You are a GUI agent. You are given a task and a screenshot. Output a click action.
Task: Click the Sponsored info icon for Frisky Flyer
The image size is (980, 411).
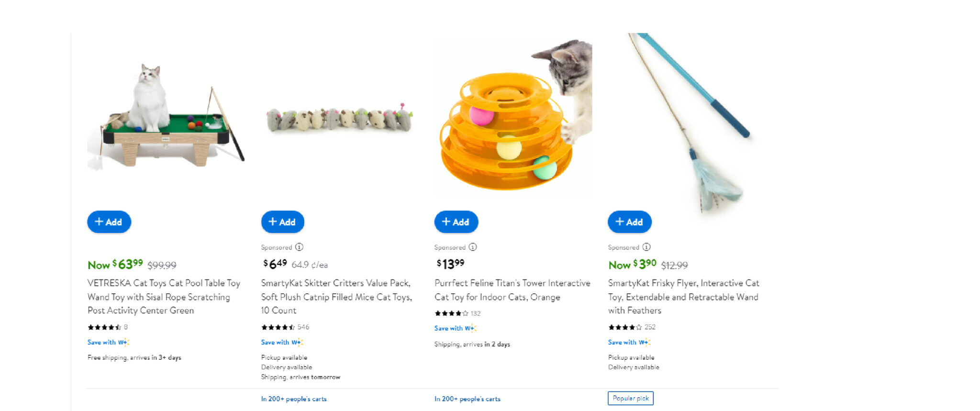pos(646,247)
